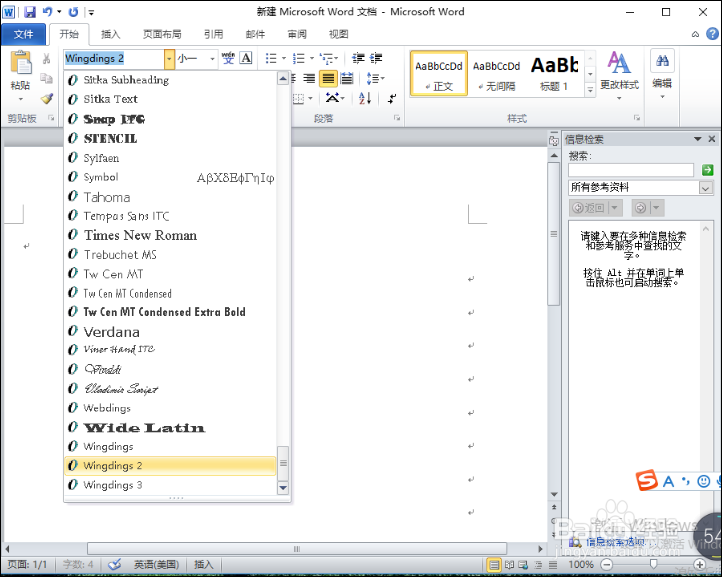
Task: Apply the 正文 Normal style
Action: [x=439, y=74]
